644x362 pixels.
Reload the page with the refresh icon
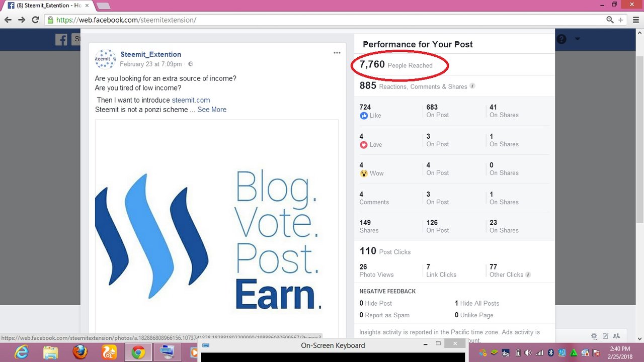click(35, 20)
